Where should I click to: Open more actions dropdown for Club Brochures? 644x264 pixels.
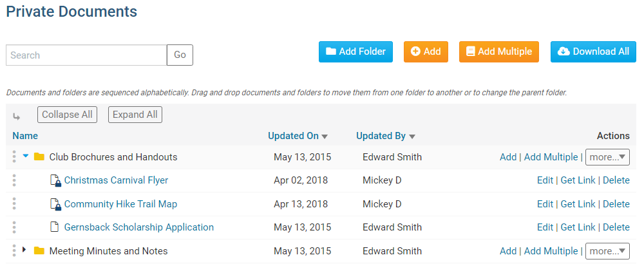coord(607,157)
